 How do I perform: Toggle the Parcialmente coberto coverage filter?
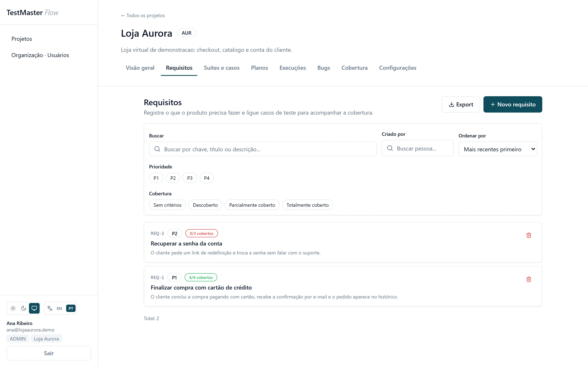coord(252,205)
